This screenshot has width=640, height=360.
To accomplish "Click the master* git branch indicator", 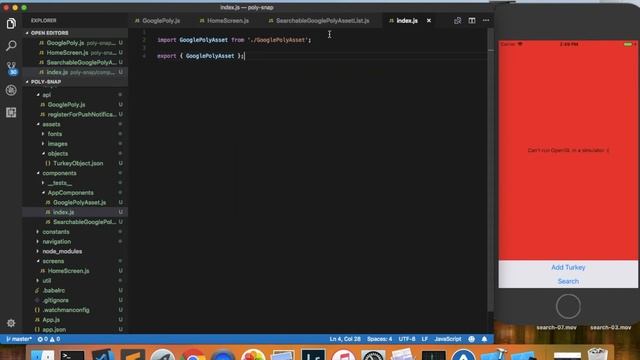I will point(19,339).
